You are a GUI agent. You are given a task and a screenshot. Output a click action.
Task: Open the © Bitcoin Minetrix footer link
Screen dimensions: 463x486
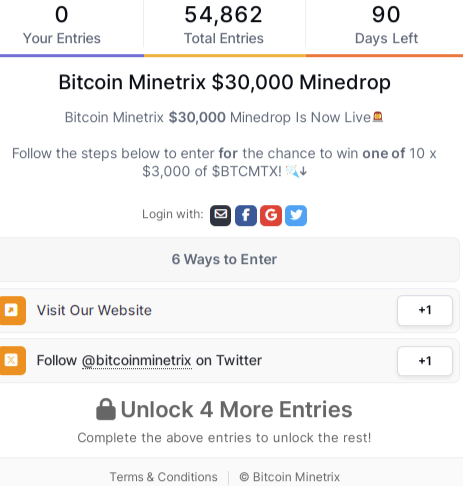(290, 477)
